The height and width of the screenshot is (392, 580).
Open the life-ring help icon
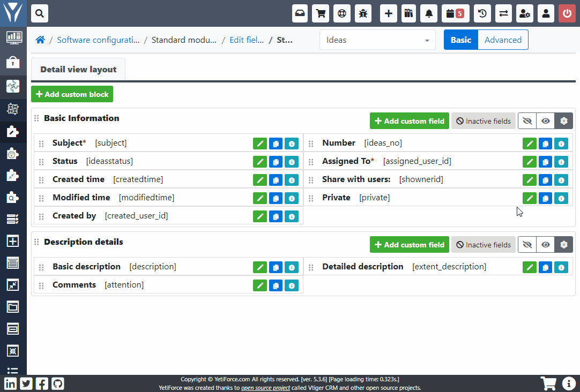[342, 14]
